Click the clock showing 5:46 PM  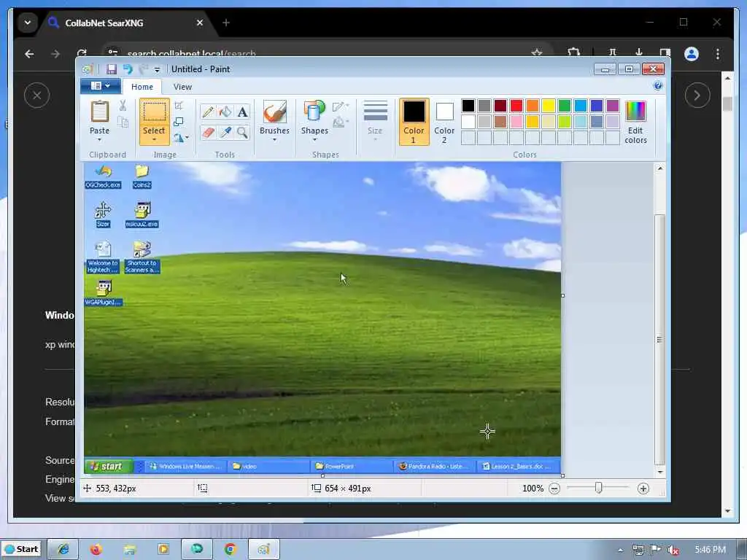click(x=710, y=550)
